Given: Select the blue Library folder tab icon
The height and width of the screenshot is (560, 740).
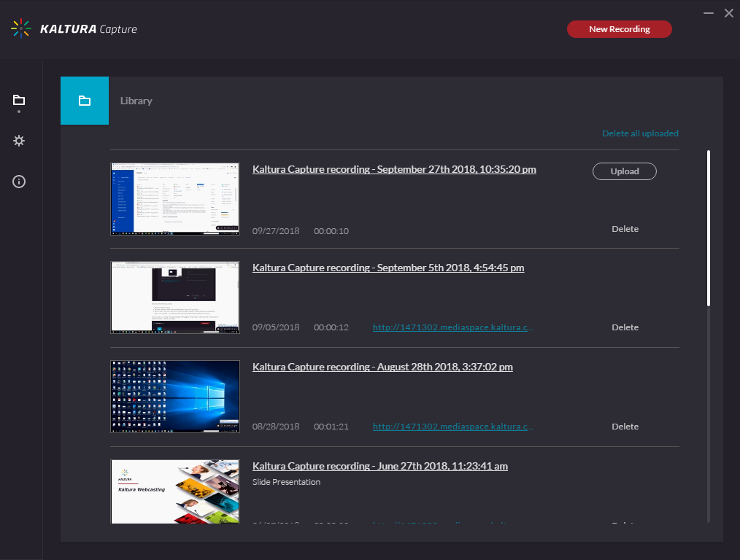Looking at the screenshot, I should [x=85, y=101].
